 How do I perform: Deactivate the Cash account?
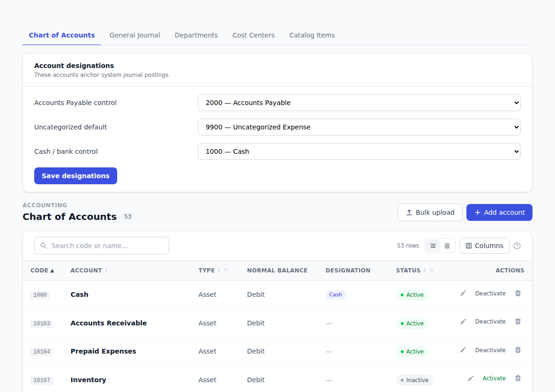point(490,293)
